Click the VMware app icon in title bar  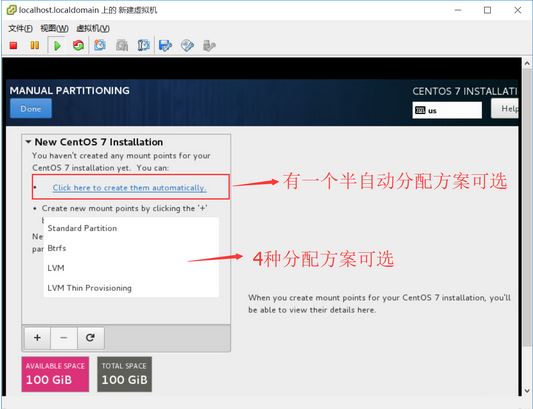tap(11, 10)
